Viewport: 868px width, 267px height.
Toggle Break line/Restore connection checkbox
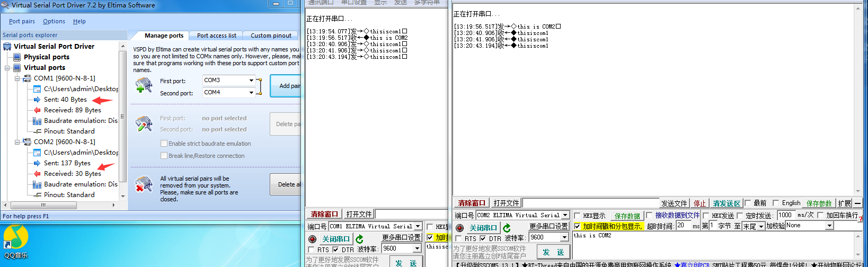pyautogui.click(x=164, y=156)
